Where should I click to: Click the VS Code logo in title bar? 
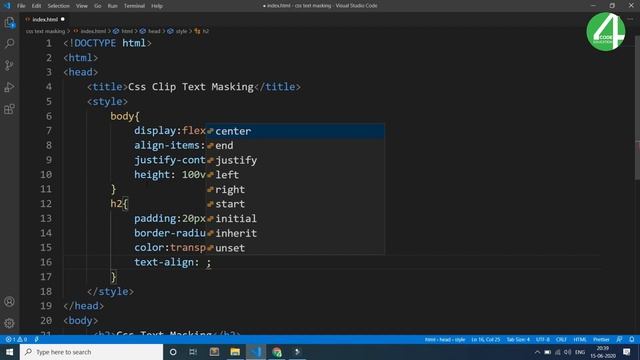click(7, 6)
